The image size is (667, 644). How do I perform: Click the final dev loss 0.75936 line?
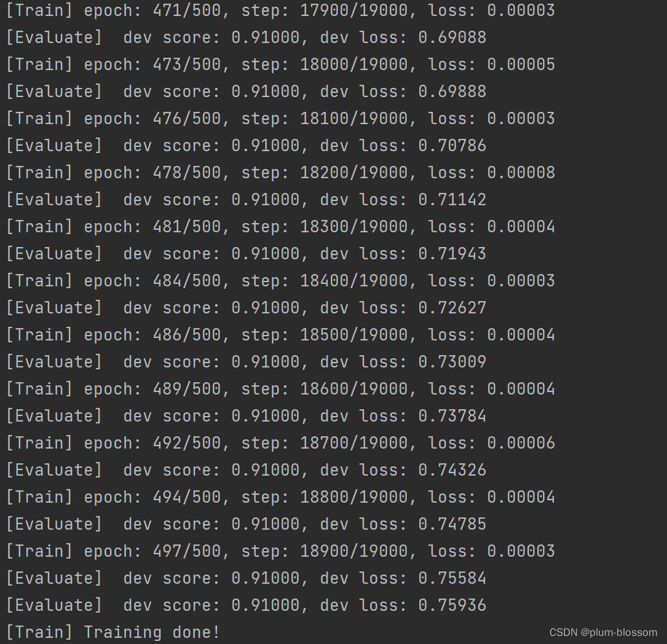click(246, 605)
